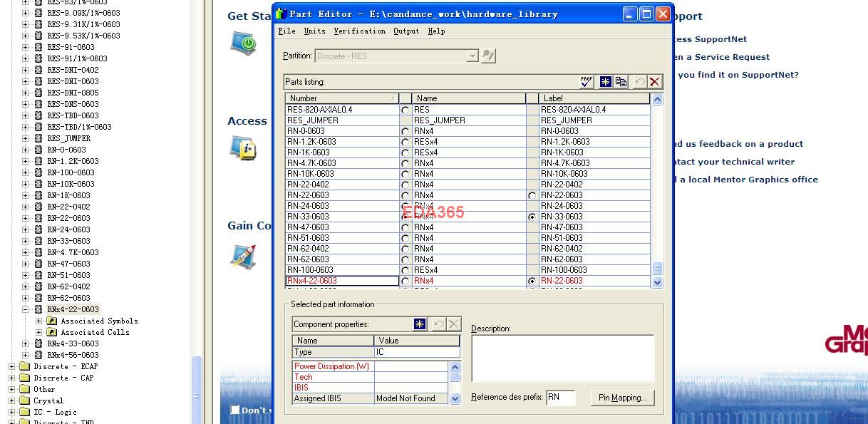868x424 pixels.
Task: Click the IC - Logic folder icon
Action: [x=24, y=412]
